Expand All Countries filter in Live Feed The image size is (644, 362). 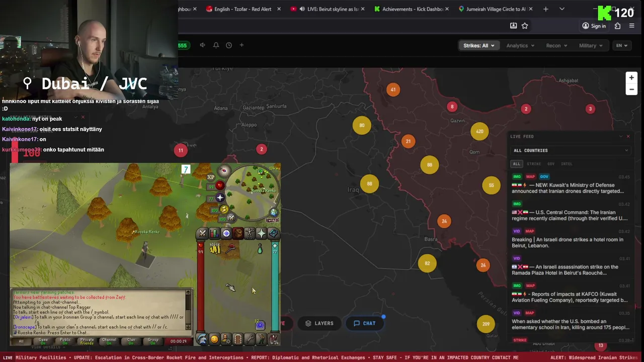pos(571,150)
